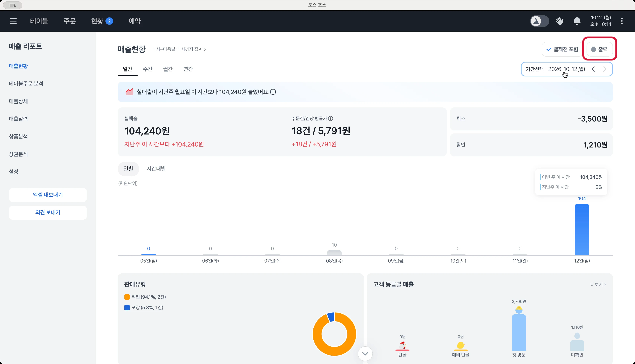Open 예약 in top navigation
This screenshot has width=635, height=364.
pos(135,21)
